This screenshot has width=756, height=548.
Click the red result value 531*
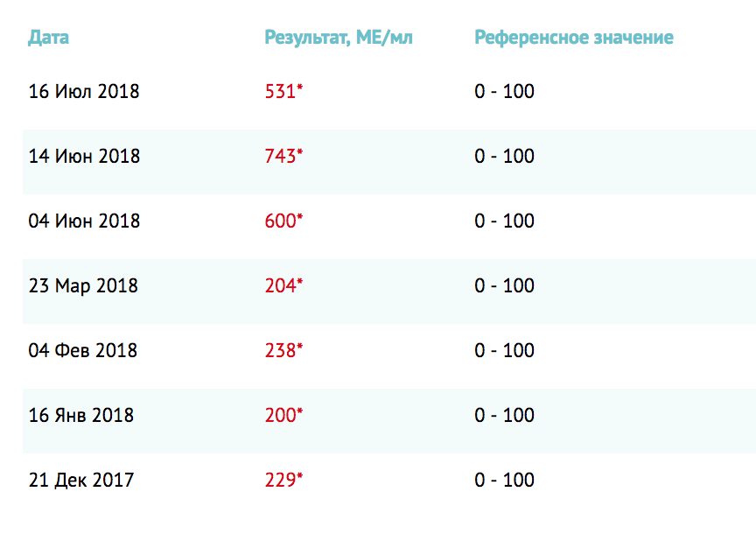tap(283, 91)
